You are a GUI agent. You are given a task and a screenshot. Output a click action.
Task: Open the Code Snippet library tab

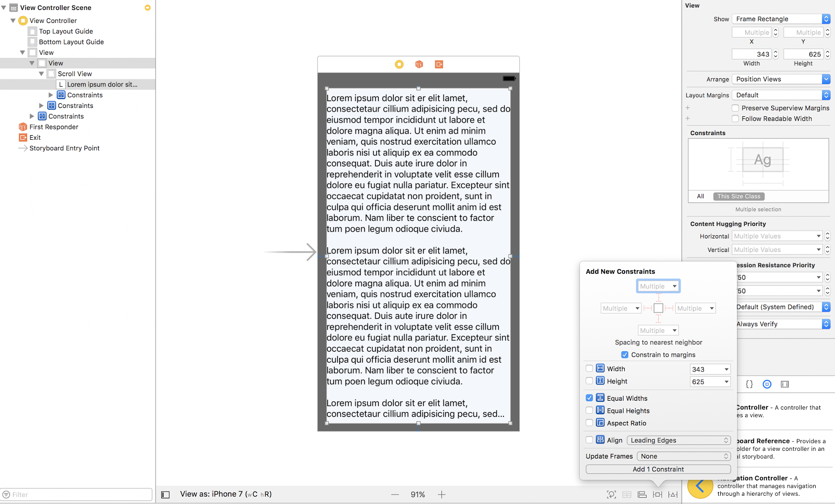pyautogui.click(x=749, y=385)
